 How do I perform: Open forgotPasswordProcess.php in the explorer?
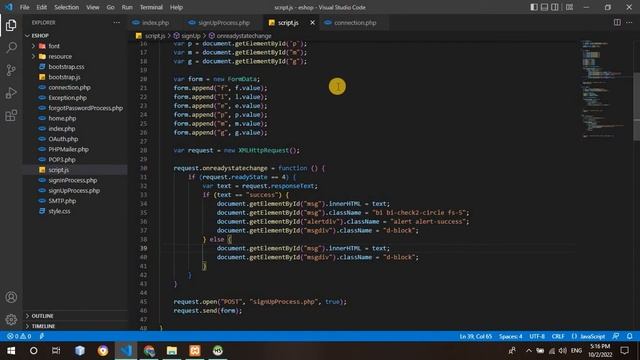coord(85,108)
